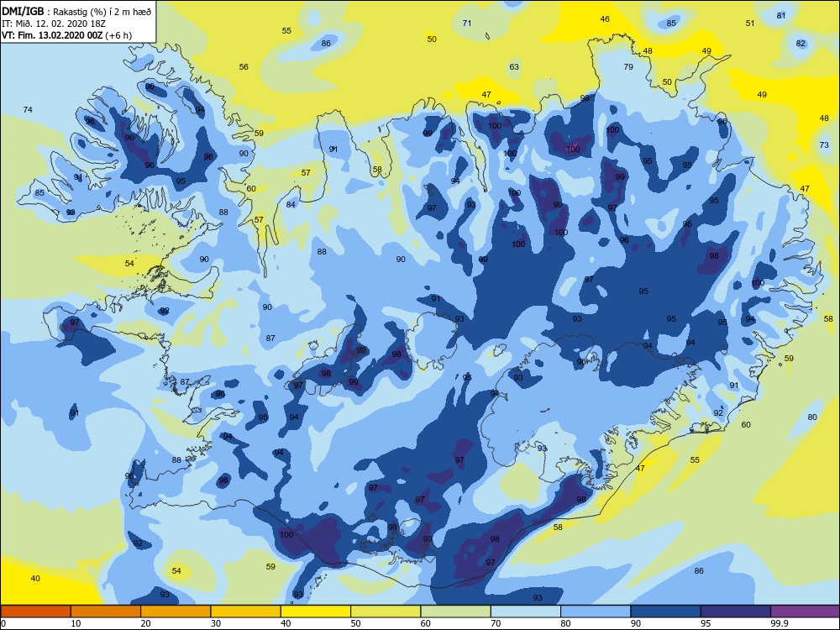Pick the pale yellow 50–60 legend swatch
Viewport: 840px width, 630px height.
pyautogui.click(x=386, y=612)
